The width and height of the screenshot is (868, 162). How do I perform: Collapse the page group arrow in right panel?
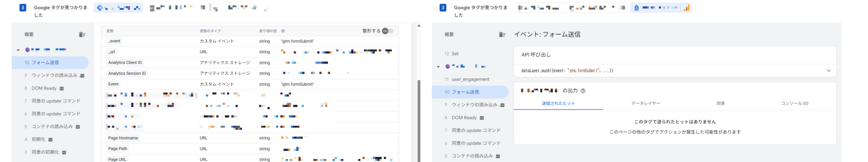(x=438, y=67)
